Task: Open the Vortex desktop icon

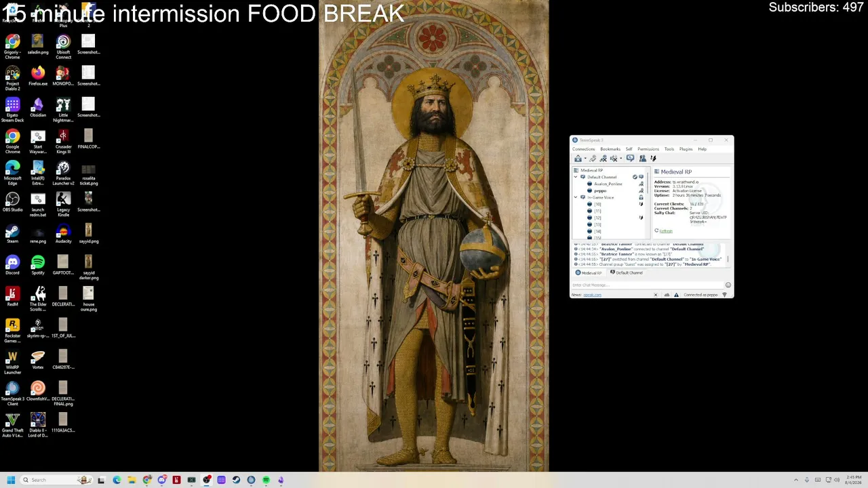Action: [38, 359]
